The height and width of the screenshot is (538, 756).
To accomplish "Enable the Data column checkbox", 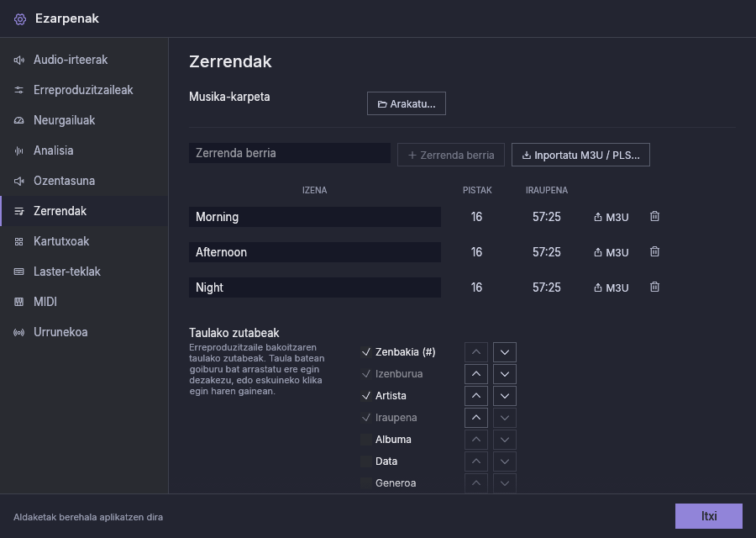I will 366,462.
